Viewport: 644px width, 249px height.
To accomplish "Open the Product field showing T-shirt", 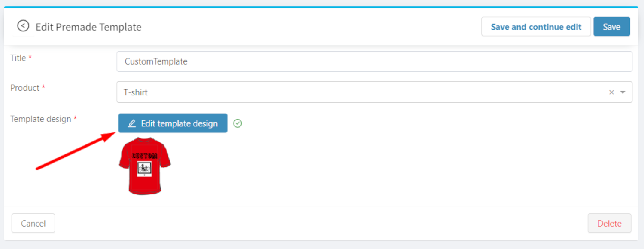I will [x=361, y=92].
